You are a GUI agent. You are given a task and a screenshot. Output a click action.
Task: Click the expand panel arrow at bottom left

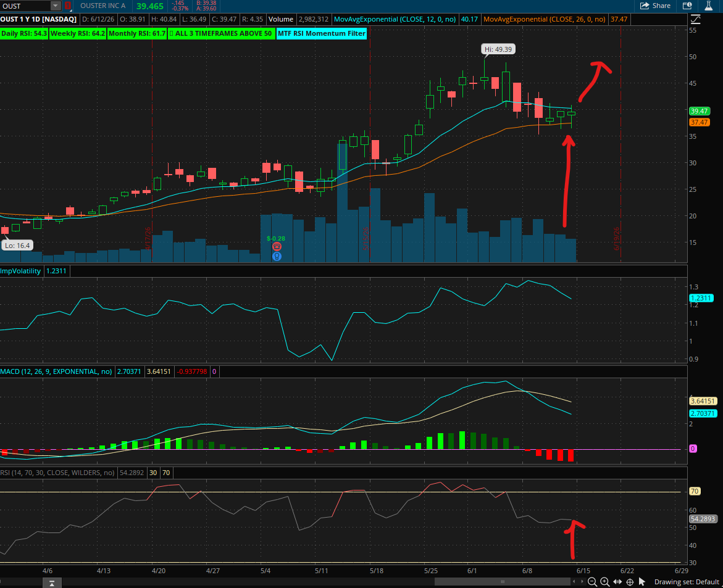point(52,584)
